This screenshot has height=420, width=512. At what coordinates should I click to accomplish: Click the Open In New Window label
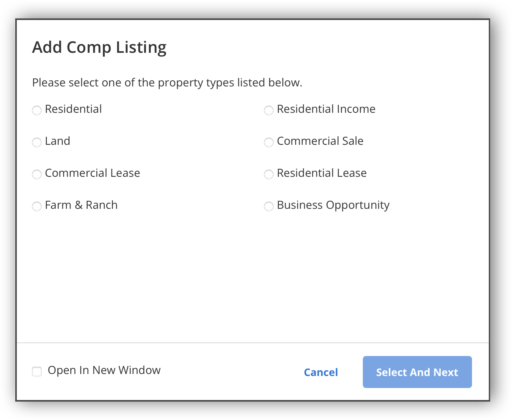pyautogui.click(x=104, y=370)
